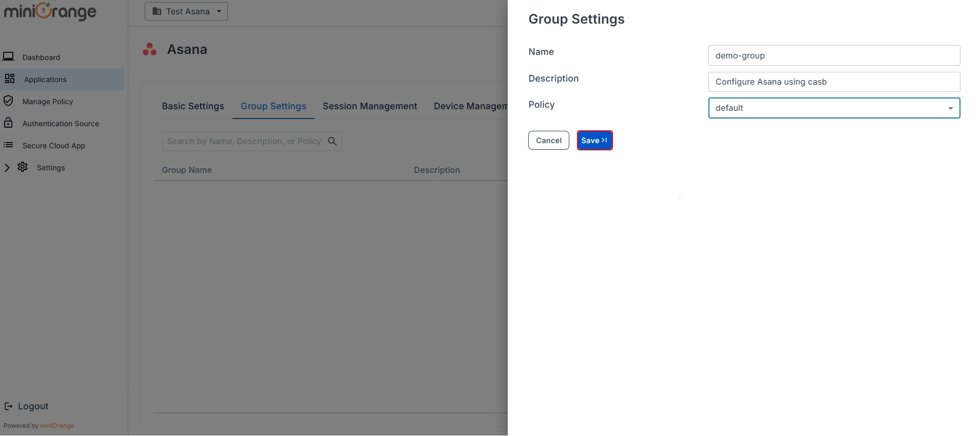The height and width of the screenshot is (436, 980).
Task: Open Authentication Source in the sidebar
Action: (x=61, y=124)
